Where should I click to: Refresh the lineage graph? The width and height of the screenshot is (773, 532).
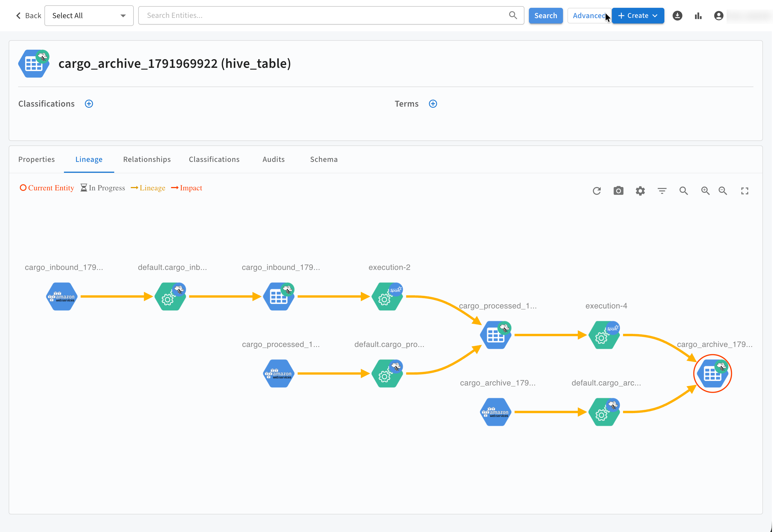597,191
